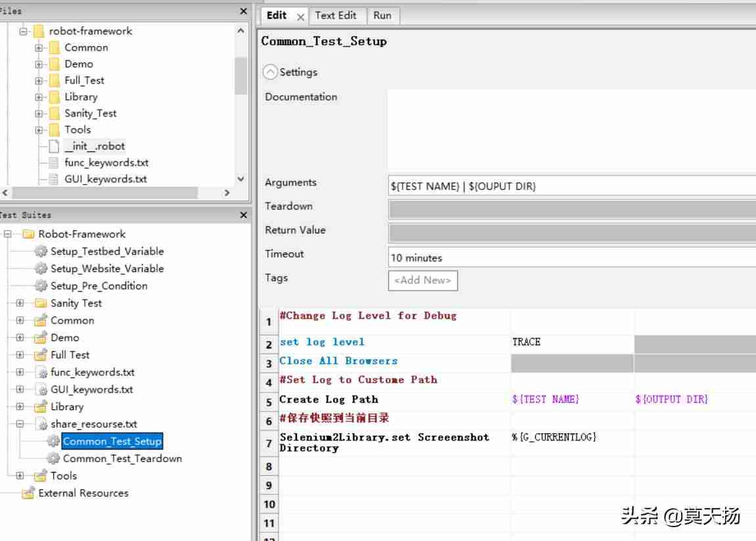Screen dimensions: 756x541
Task: Click the Arguments input field
Action: click(572, 186)
